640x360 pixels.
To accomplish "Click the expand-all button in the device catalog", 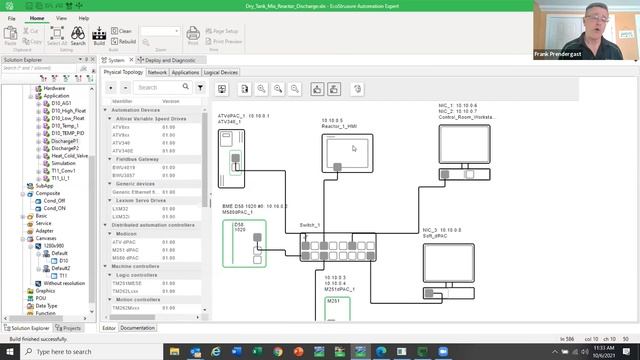I will (111, 88).
